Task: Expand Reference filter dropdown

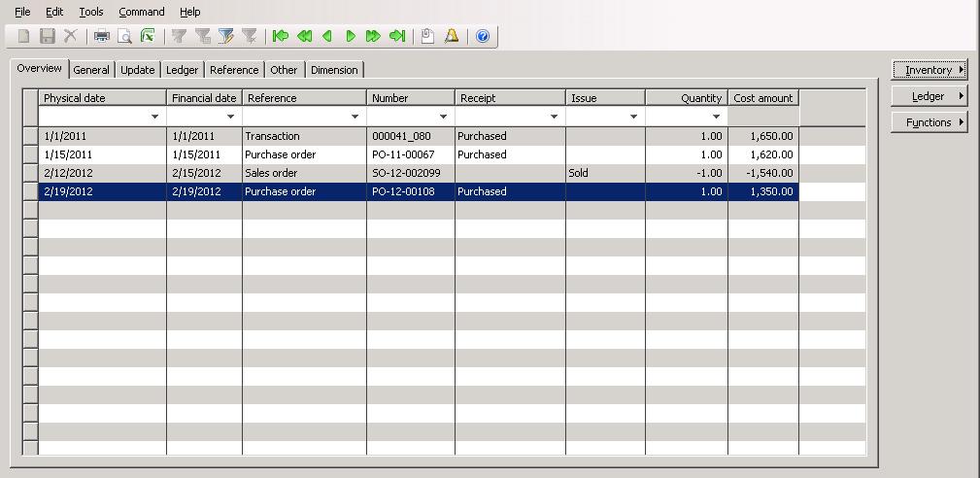Action: [355, 117]
